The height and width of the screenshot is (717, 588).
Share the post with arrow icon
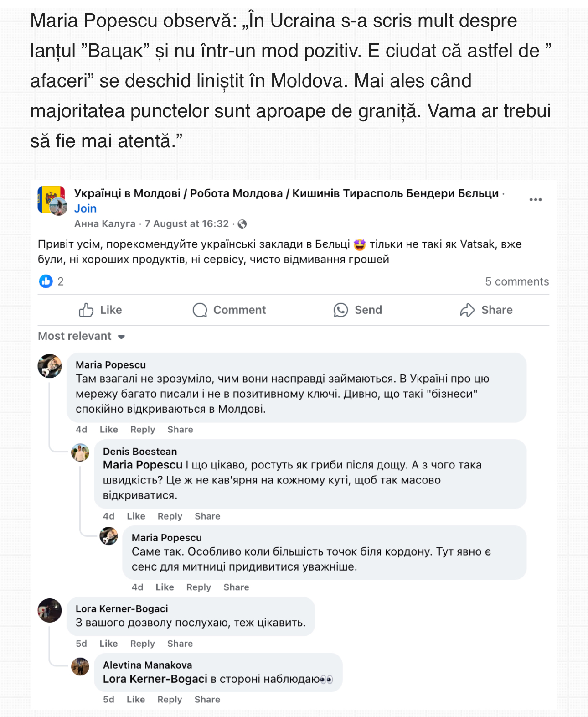[x=486, y=310]
